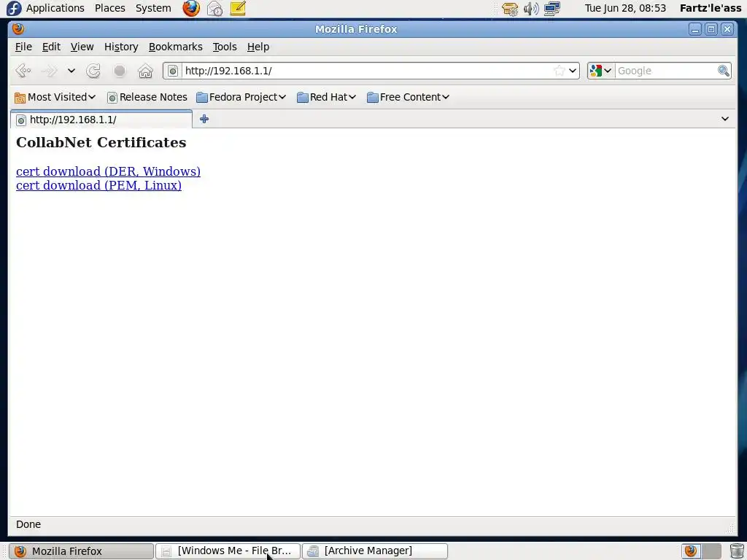Open the Applications menu in top panel
This screenshot has width=747, height=560.
[x=55, y=8]
